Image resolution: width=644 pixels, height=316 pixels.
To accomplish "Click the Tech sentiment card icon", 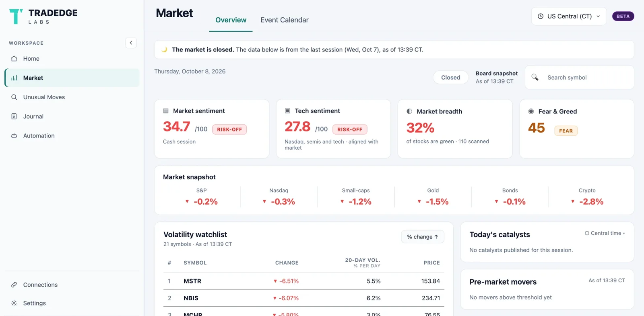I will 287,111.
